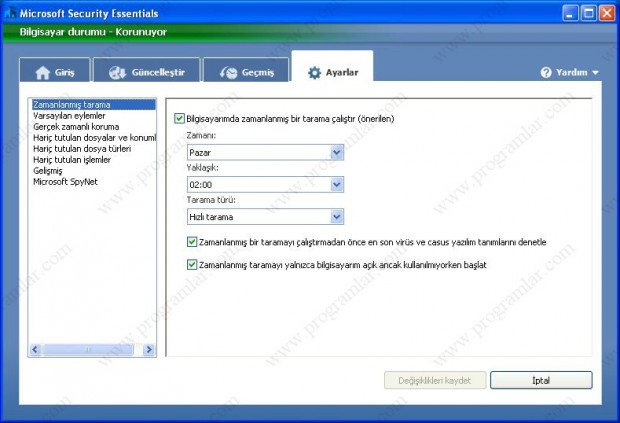
Task: Select Gerçek zamanlı koruma in the list
Action: [x=94, y=127]
